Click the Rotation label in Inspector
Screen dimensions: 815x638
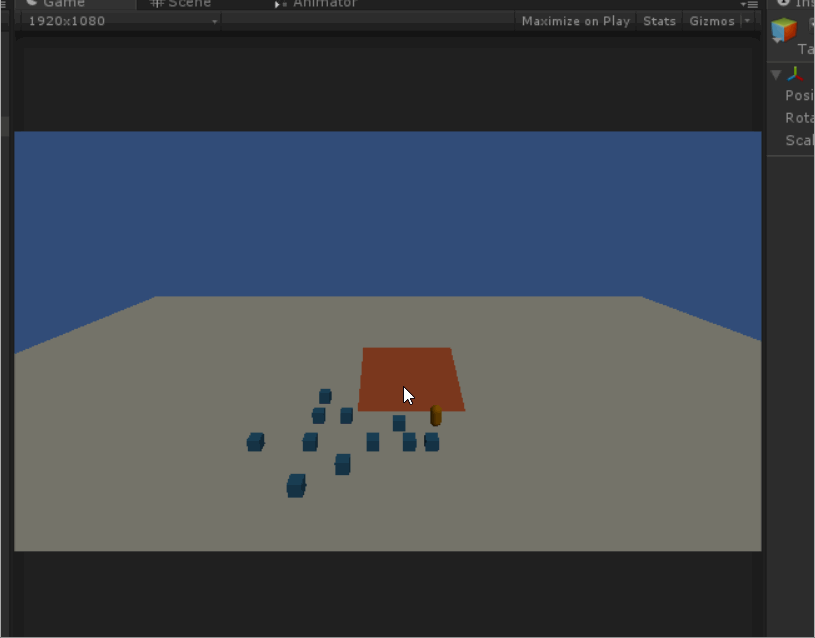coord(799,118)
